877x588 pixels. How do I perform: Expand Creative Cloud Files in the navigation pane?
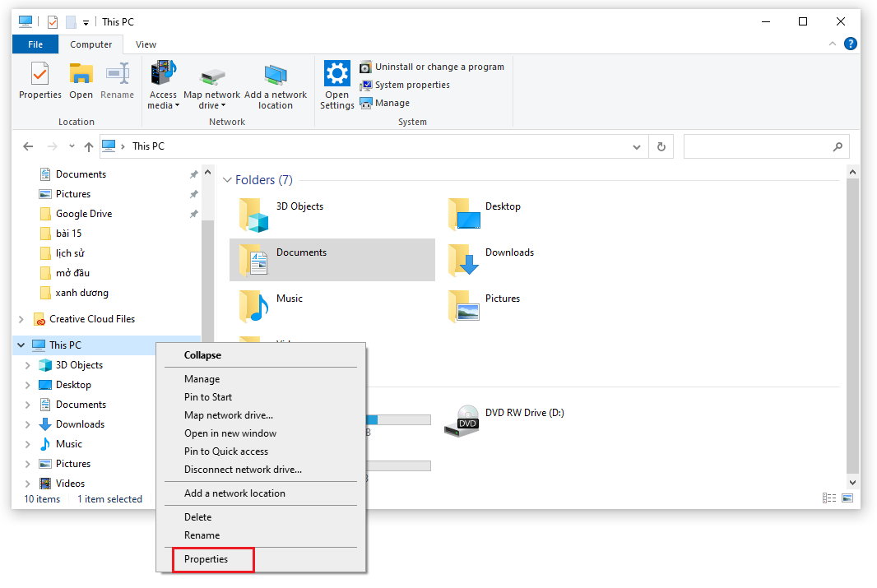click(19, 318)
